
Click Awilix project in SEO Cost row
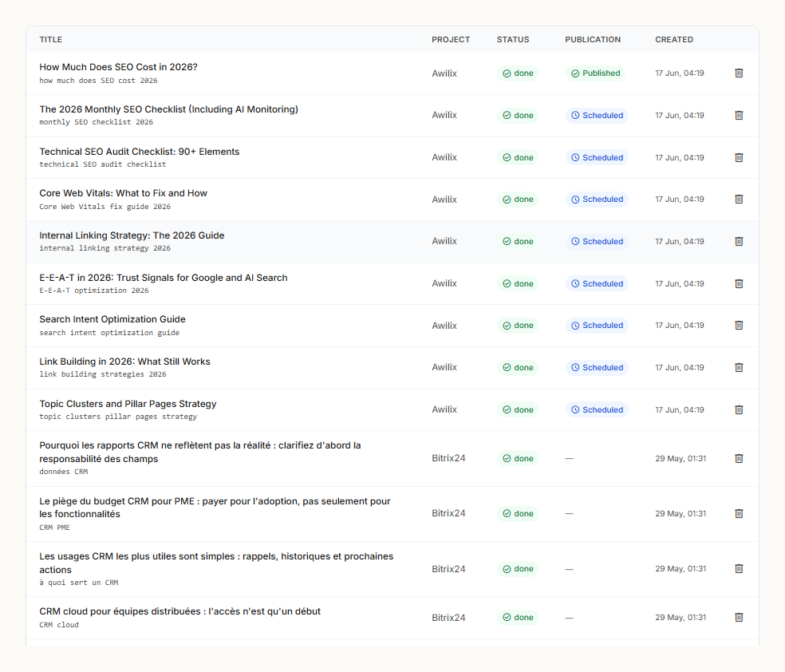pos(444,73)
